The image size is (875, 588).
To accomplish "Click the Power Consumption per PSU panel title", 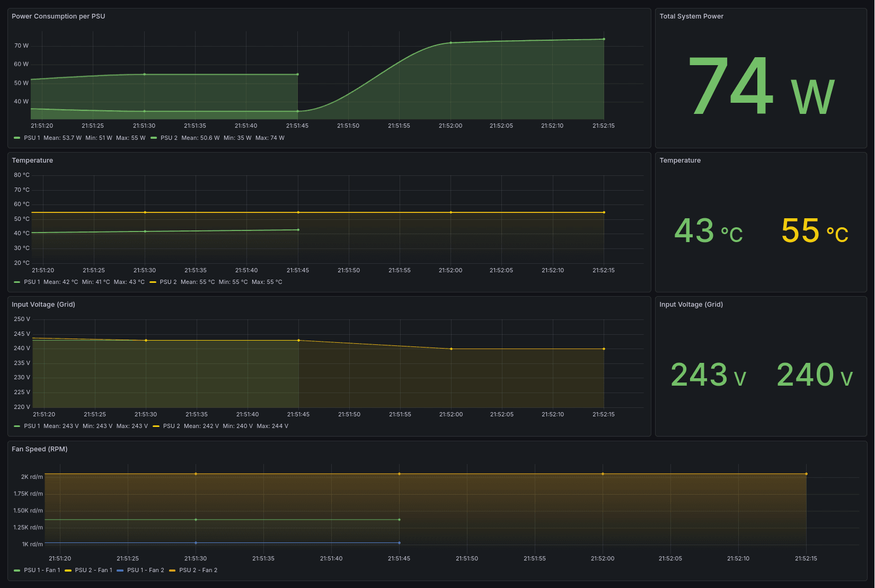I will 58,16.
